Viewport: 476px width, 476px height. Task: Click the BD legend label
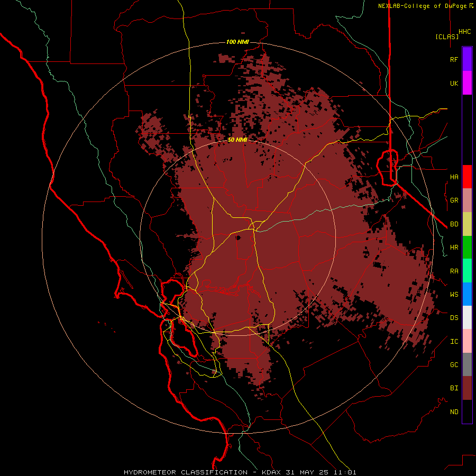[454, 224]
